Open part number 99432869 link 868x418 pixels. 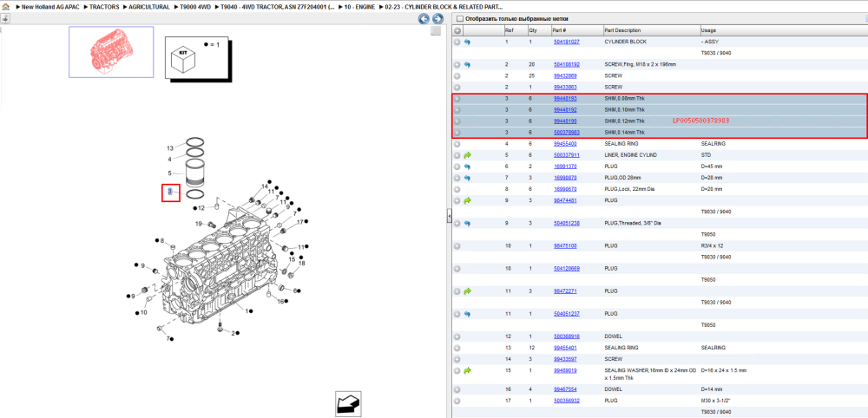pyautogui.click(x=565, y=75)
